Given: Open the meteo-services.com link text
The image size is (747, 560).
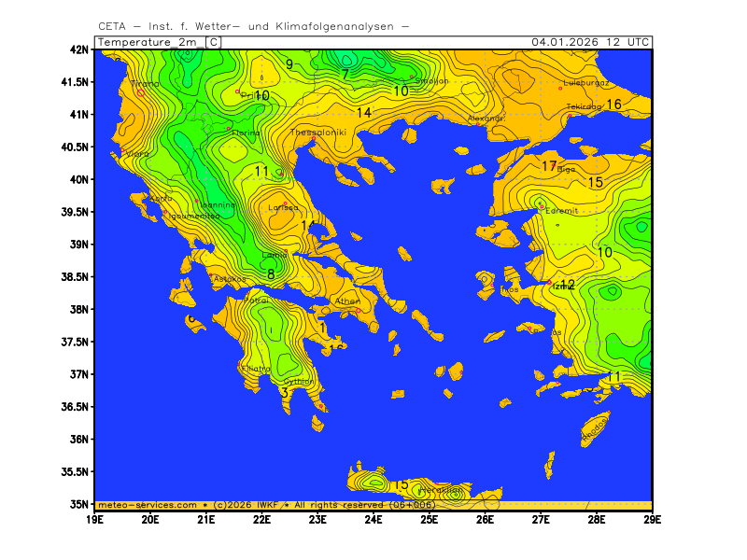Looking at the screenshot, I should coord(148,504).
